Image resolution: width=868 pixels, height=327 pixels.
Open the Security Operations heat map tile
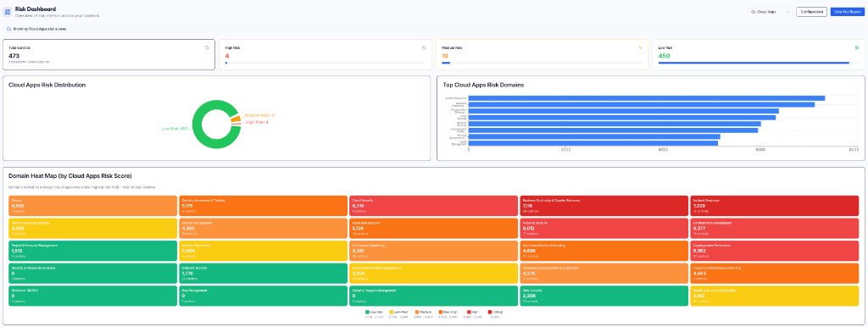pos(263,251)
